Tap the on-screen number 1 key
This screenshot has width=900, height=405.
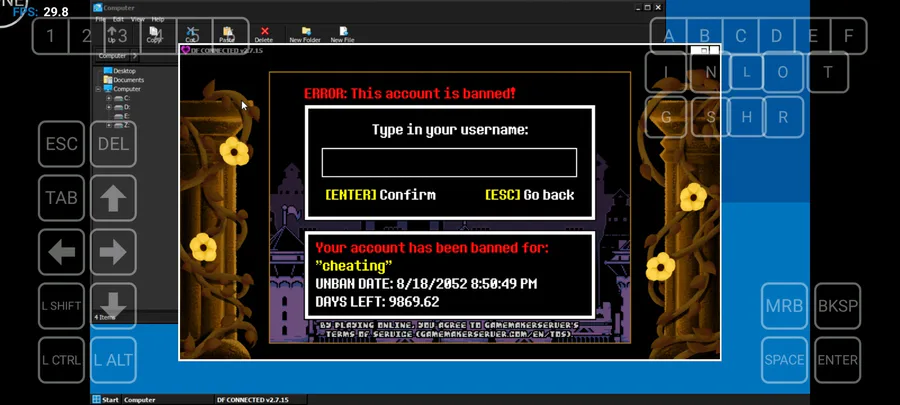[x=50, y=36]
